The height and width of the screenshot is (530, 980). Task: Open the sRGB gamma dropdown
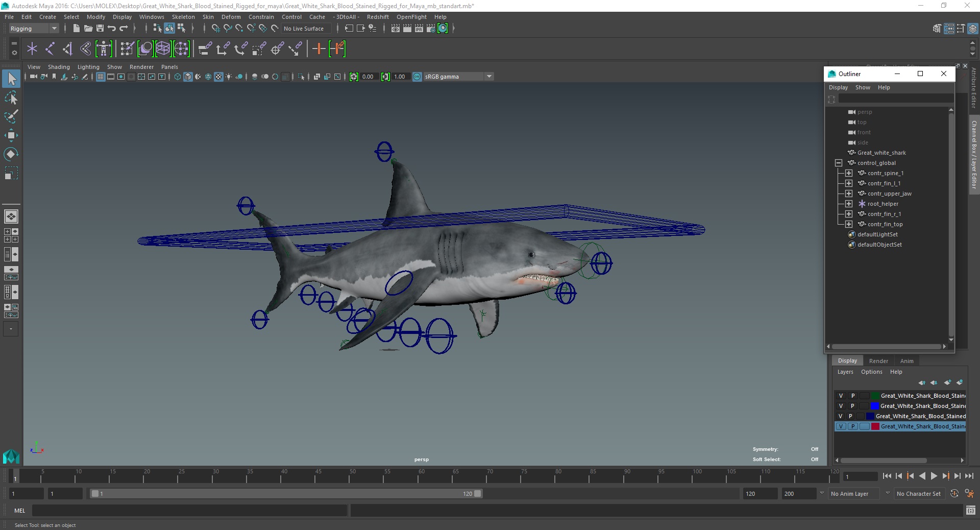(458, 77)
